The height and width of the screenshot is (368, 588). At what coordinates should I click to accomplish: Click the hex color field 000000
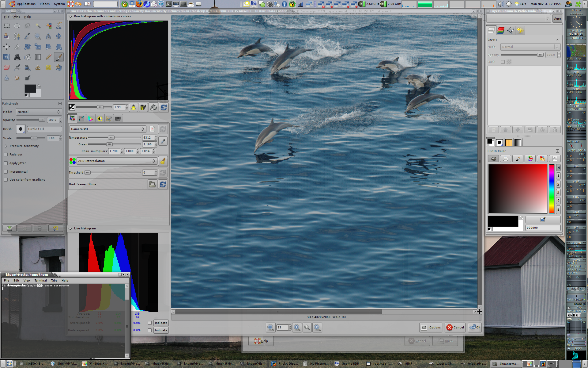[x=543, y=228]
